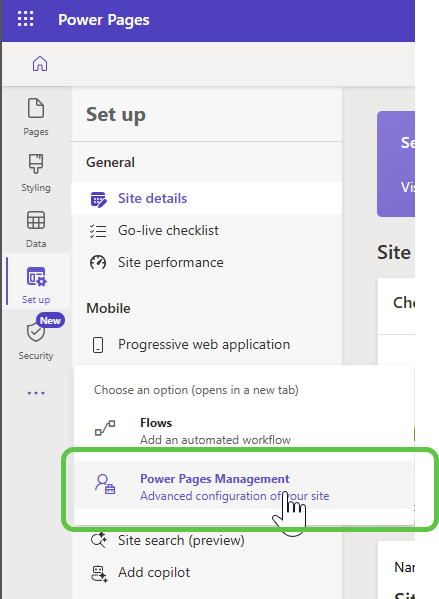Viewport: 439px width, 599px height.
Task: Go to the Home icon
Action: point(40,64)
